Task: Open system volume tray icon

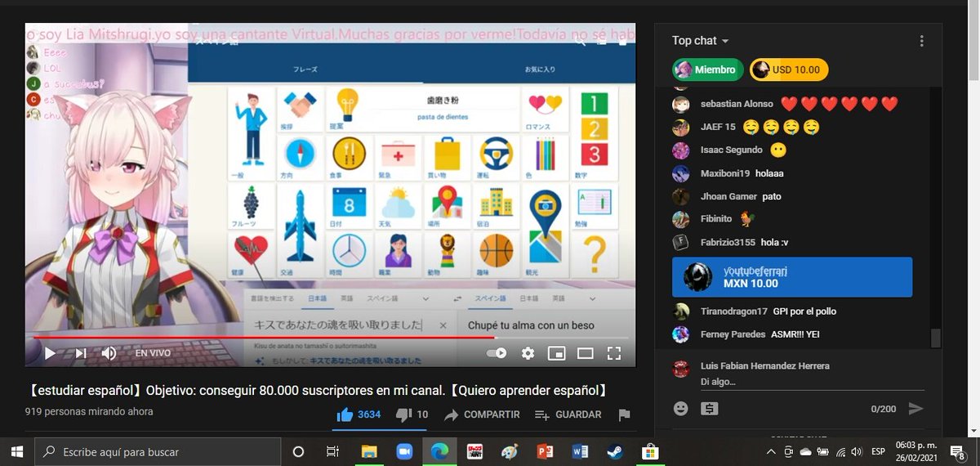Action: click(x=857, y=451)
